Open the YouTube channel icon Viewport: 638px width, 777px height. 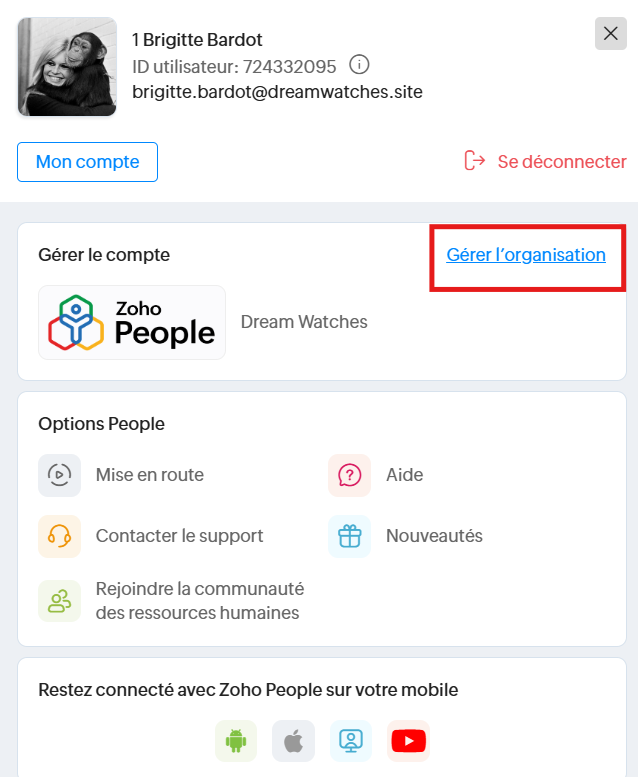(x=408, y=741)
